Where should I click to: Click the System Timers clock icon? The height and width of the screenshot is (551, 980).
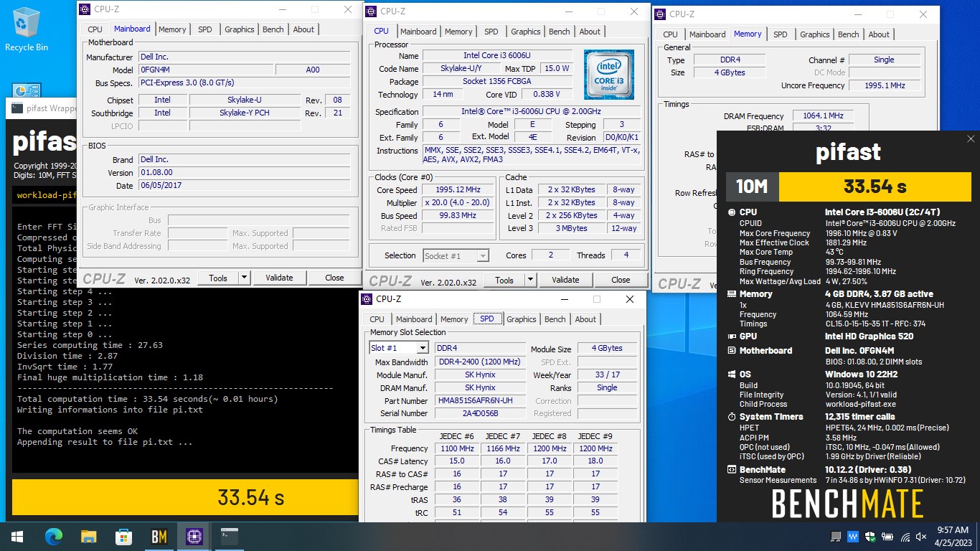tap(732, 417)
